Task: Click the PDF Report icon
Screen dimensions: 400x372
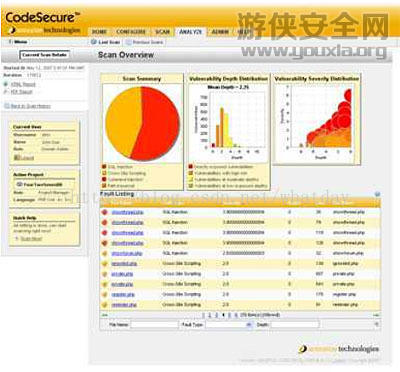Action: 6,91
